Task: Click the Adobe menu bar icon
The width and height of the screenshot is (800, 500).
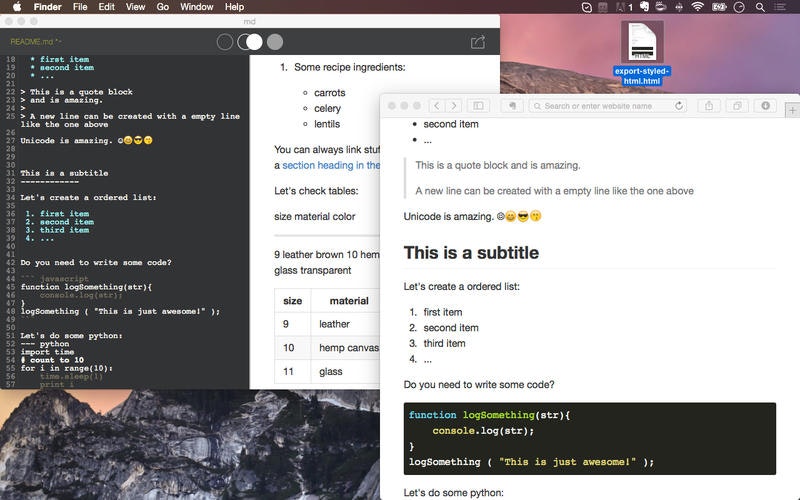Action: click(x=623, y=7)
